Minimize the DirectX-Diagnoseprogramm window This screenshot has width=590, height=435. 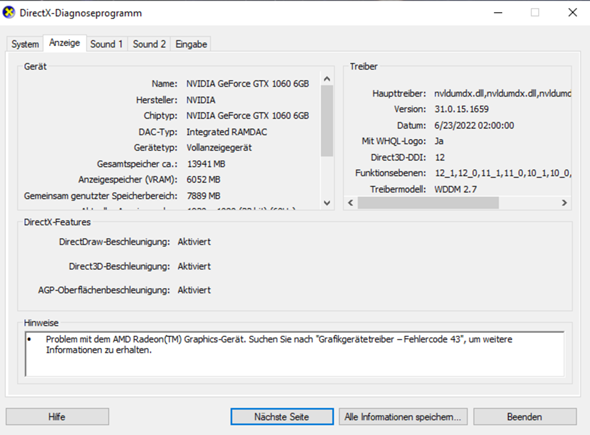498,12
